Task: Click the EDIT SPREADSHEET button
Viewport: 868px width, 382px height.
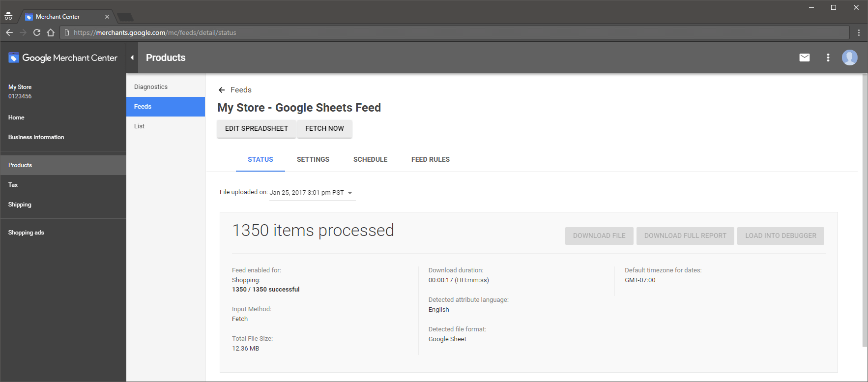Action: coord(257,128)
